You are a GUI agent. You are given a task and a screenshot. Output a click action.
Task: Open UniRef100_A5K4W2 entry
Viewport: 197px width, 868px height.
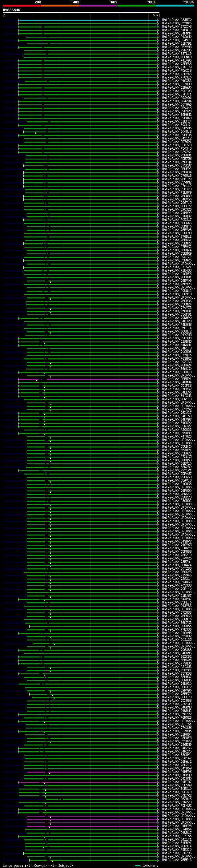point(177,806)
